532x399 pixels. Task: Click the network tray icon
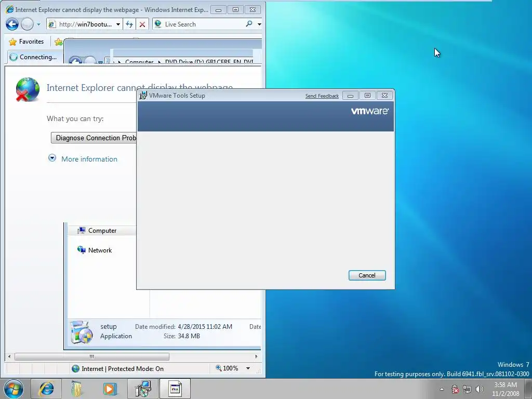click(467, 389)
